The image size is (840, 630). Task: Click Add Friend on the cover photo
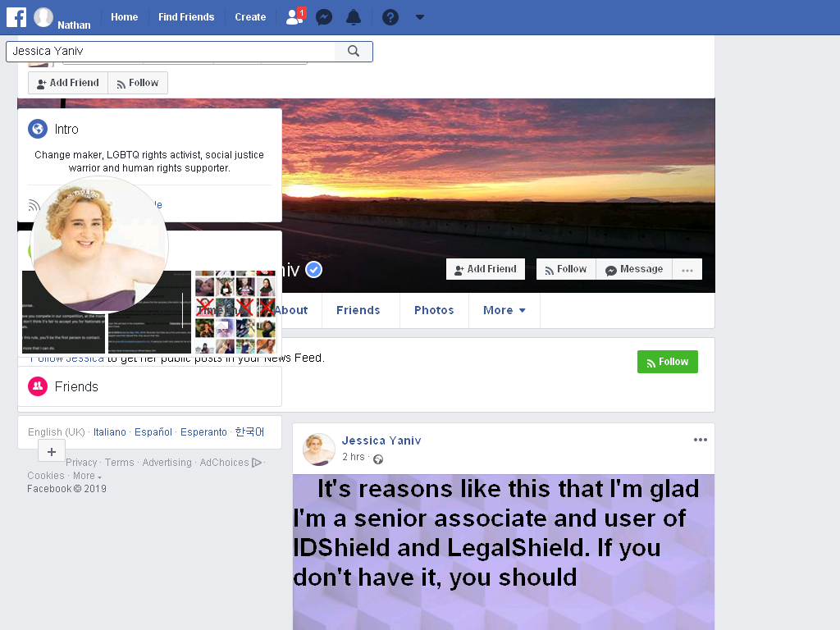tap(486, 269)
